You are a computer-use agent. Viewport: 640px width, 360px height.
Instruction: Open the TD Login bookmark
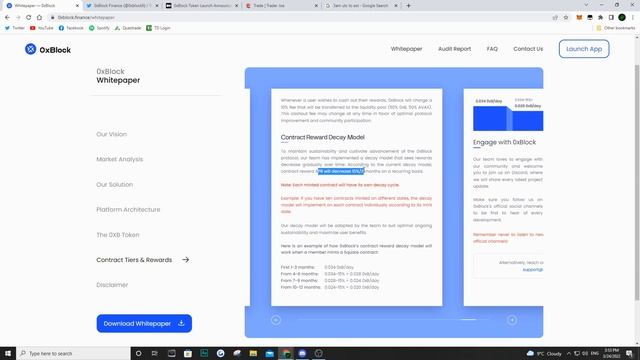click(x=158, y=28)
